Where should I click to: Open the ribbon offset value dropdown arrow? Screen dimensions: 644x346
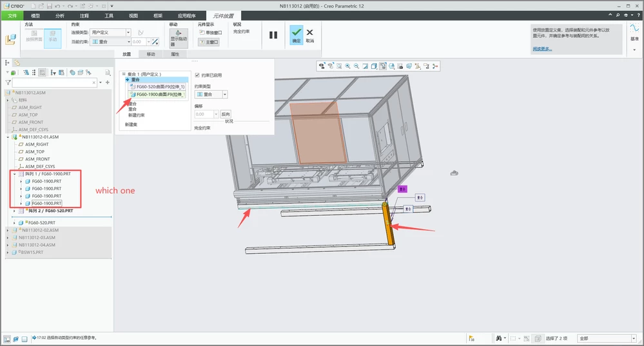pos(149,41)
